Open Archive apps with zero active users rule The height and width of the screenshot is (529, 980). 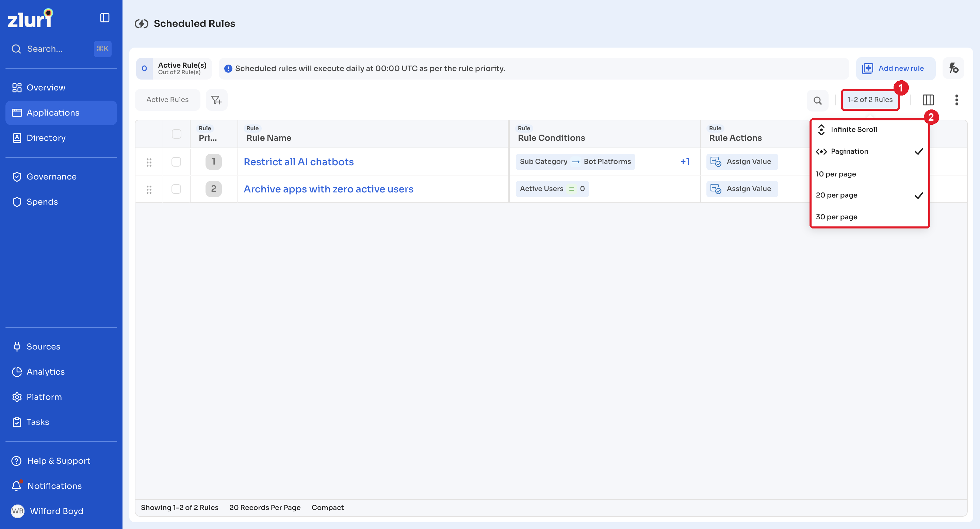(328, 189)
